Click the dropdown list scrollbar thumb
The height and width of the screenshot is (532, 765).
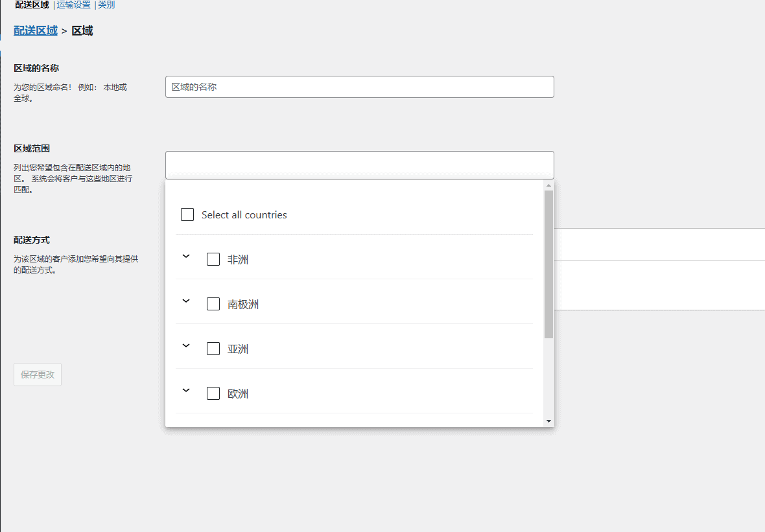click(x=549, y=264)
